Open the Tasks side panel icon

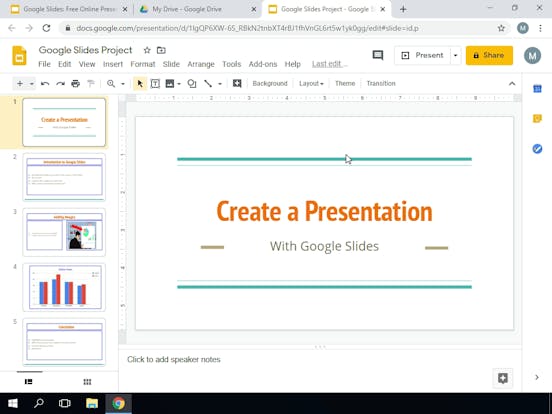tap(537, 149)
